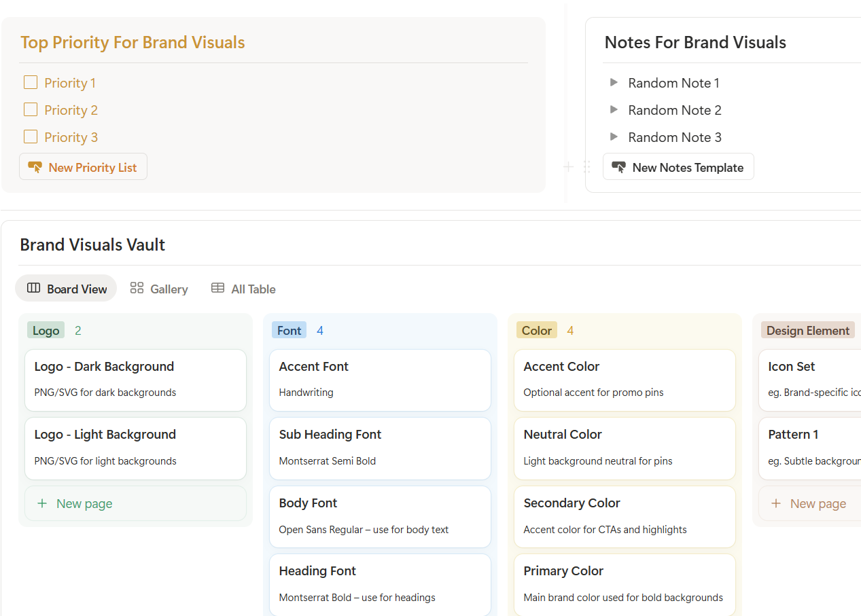Click the stamp icon on New Priority List
Screen dimensions: 861x616
35,166
